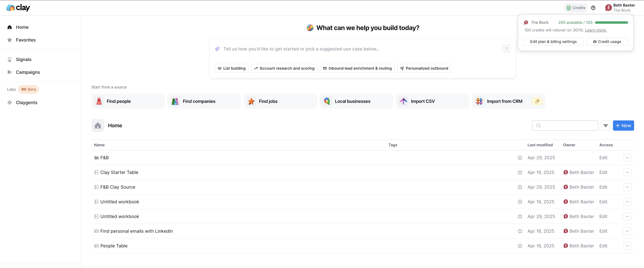
Task: Toggle favorite star for People Table
Action: 520,246
